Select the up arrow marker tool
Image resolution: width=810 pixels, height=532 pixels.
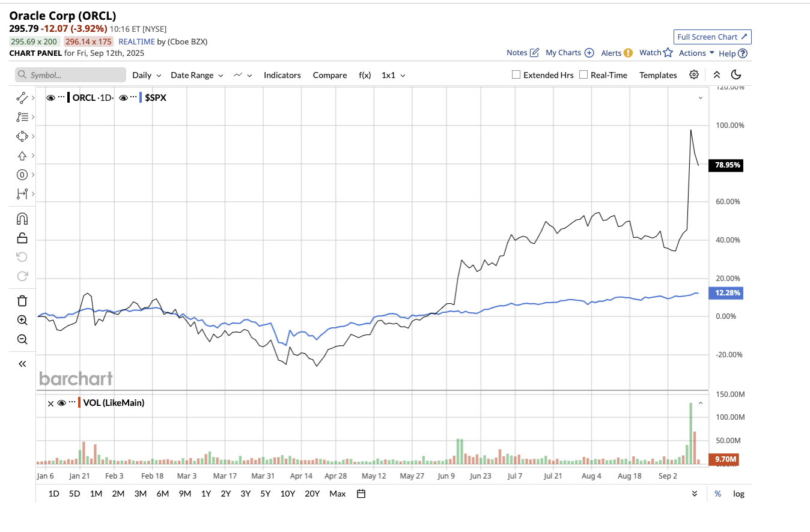click(x=22, y=156)
